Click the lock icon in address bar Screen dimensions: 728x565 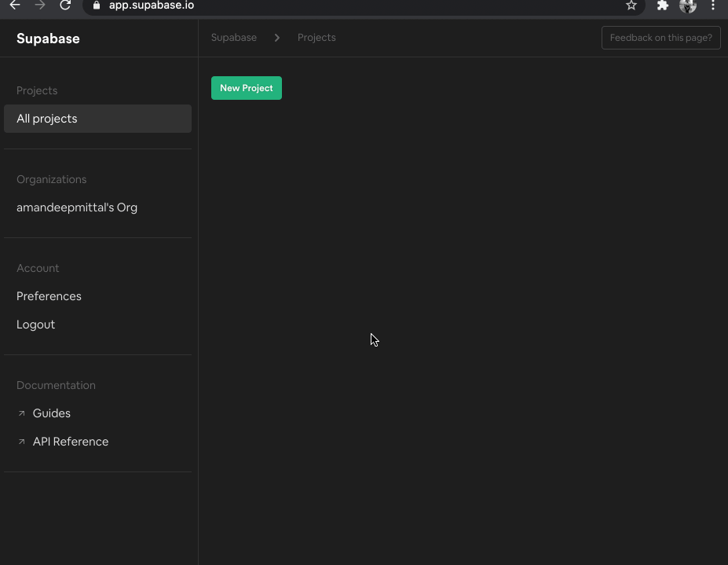coord(97,6)
